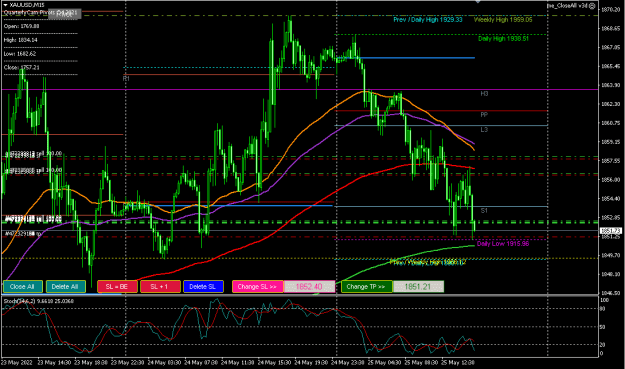Click 1849.70 on the price axis
Viewport: 625px width, 369px height.
[610, 255]
